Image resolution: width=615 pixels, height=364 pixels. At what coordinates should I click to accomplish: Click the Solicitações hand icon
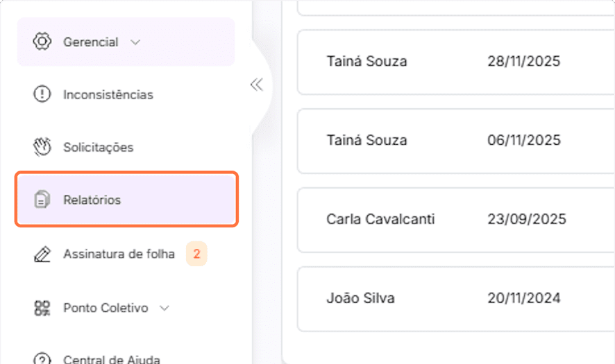pyautogui.click(x=42, y=147)
